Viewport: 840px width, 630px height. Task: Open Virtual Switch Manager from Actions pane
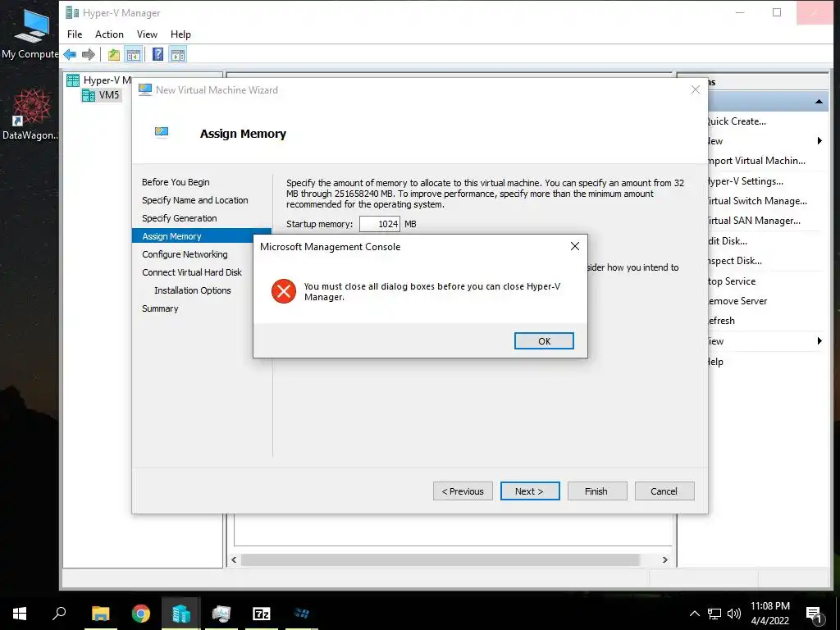coord(757,201)
